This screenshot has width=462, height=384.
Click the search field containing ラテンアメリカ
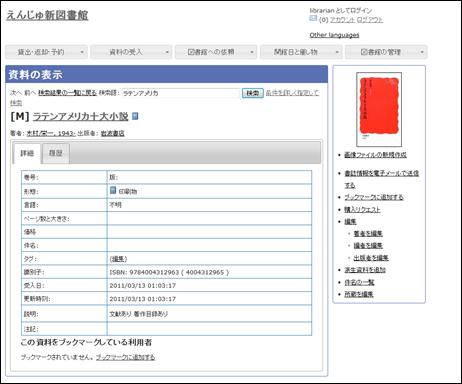click(x=181, y=93)
